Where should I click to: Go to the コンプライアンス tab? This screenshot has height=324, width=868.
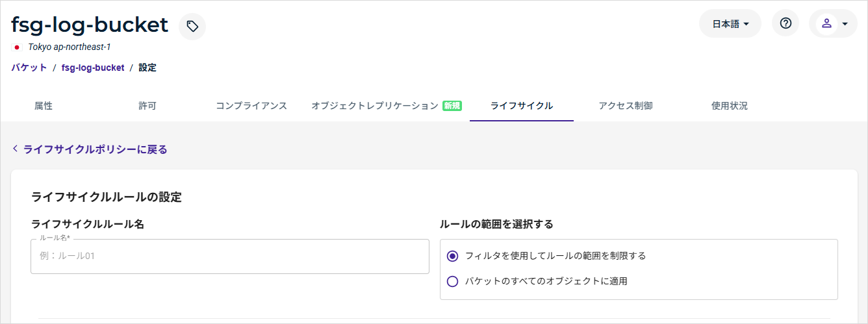click(251, 106)
